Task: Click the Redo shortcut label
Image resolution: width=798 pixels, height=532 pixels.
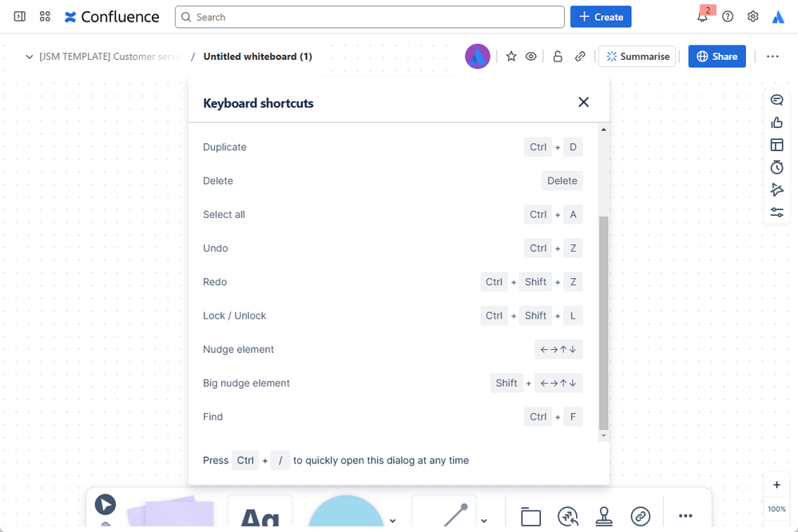Action: point(215,281)
